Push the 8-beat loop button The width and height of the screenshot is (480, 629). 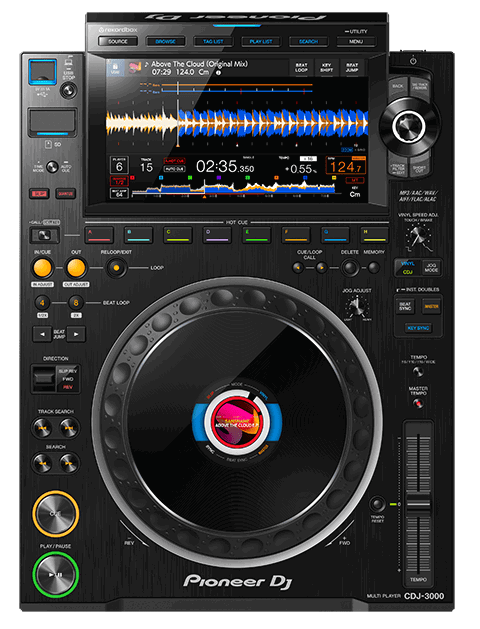click(76, 302)
